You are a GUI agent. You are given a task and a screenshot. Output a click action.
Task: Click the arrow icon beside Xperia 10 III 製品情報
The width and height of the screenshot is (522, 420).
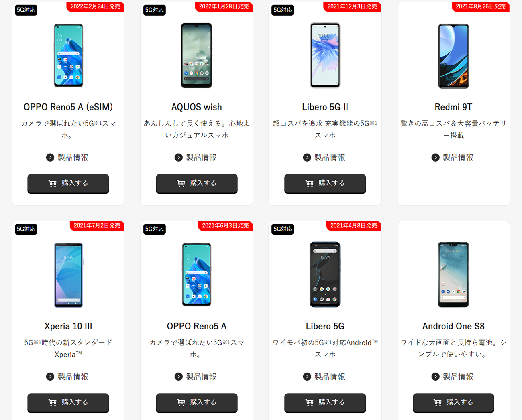pos(50,377)
